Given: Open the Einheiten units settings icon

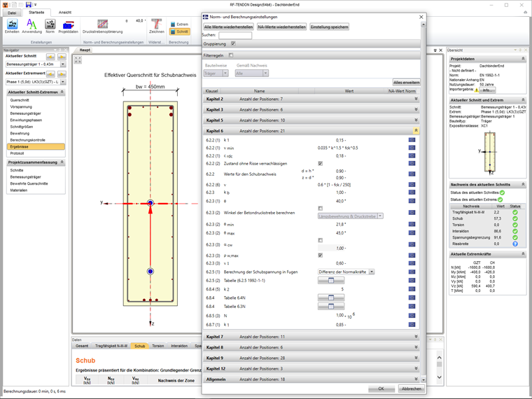Looking at the screenshot, I should click(x=12, y=26).
